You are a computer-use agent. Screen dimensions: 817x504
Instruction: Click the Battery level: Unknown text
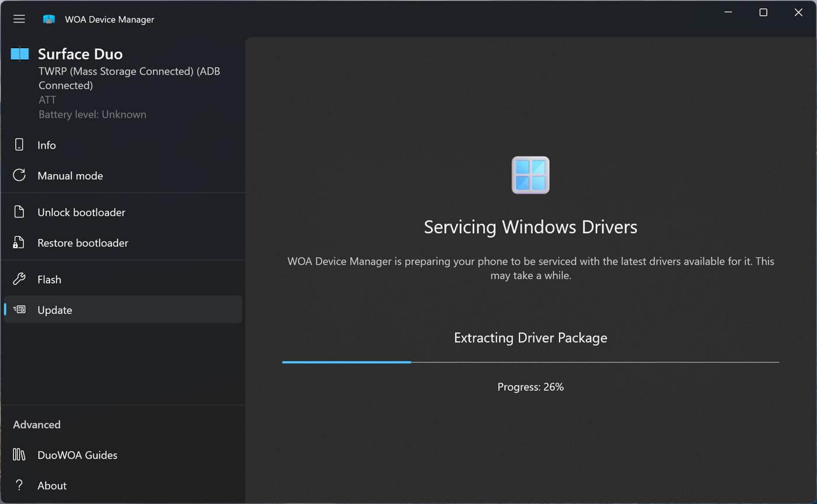point(92,114)
